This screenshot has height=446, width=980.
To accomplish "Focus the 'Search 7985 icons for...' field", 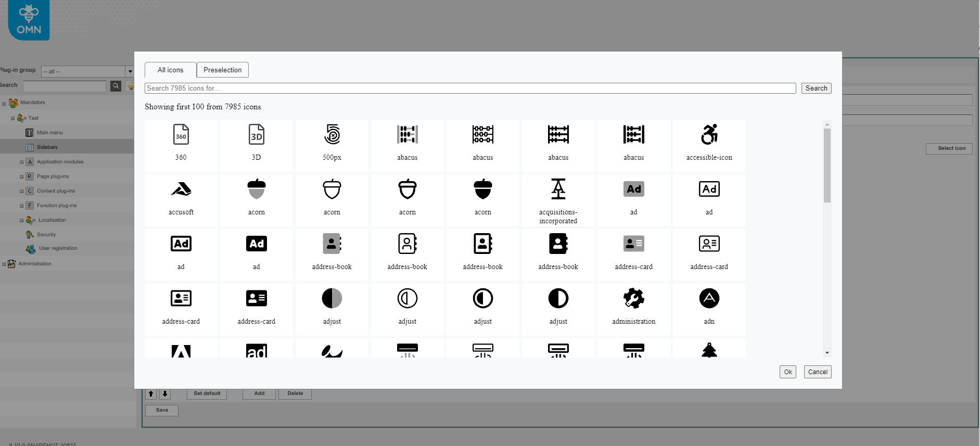I will [x=470, y=88].
